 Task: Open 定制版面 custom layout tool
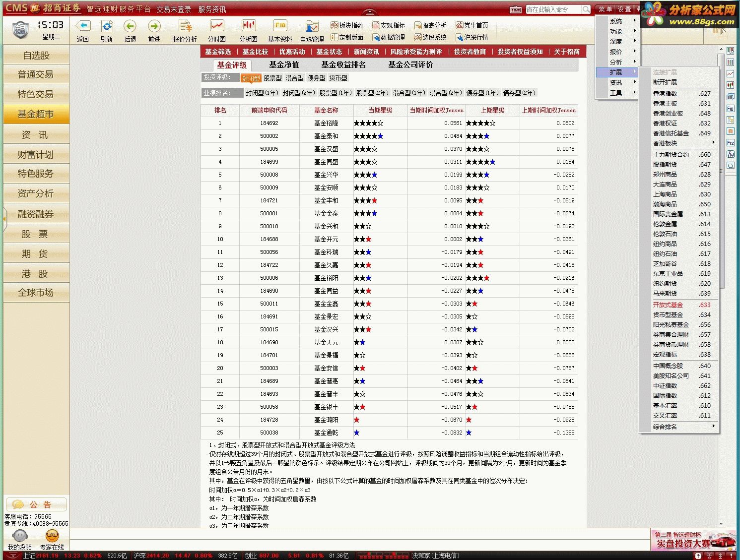(347, 37)
